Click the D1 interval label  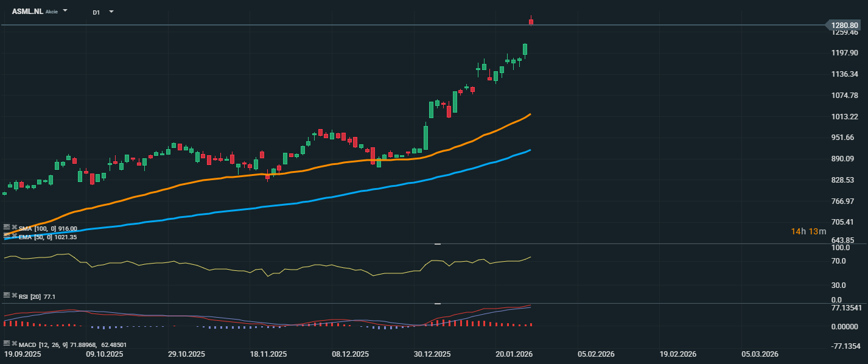(x=96, y=12)
